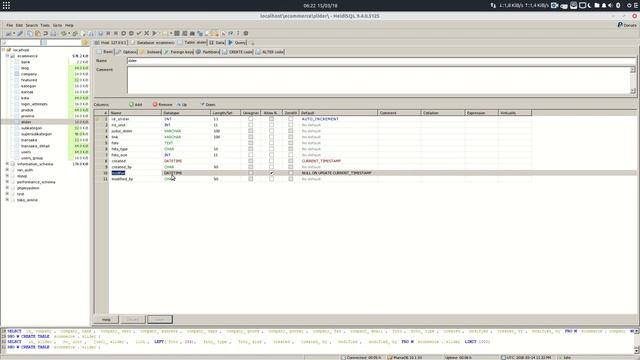Open the Options tab
640x360 pixels.
pyautogui.click(x=127, y=52)
